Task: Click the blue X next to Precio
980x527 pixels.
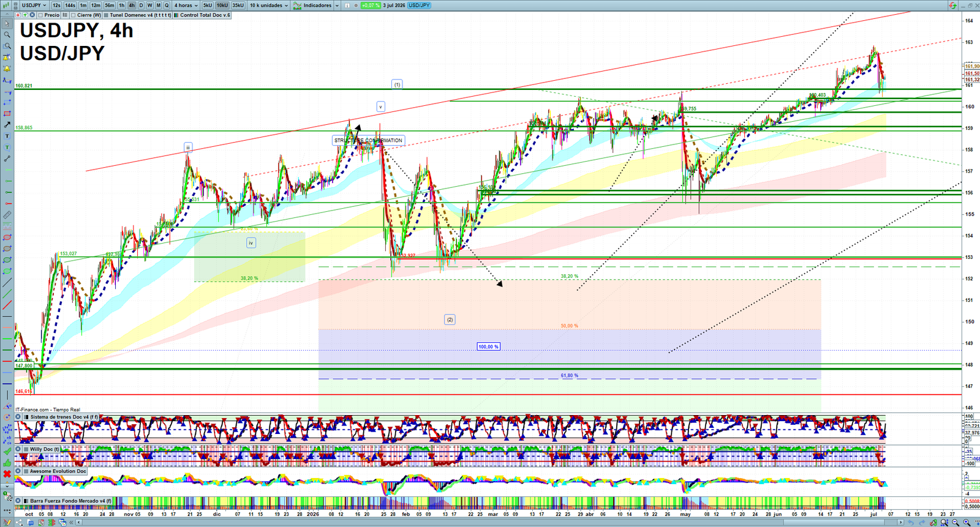Action: (32, 15)
